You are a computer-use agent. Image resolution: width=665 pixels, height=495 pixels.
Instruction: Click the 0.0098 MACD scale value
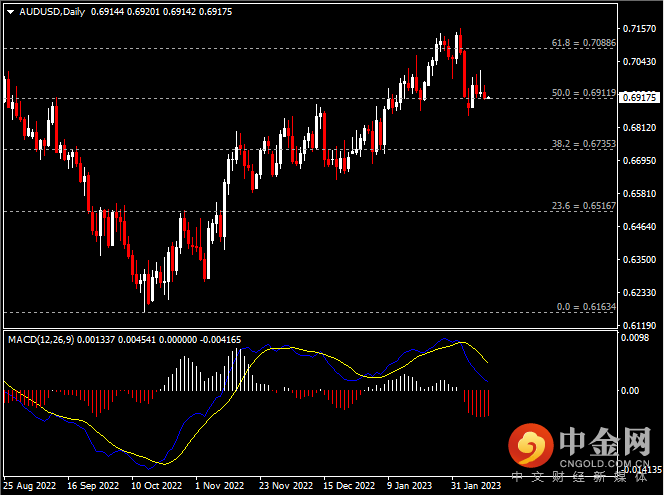(635, 338)
